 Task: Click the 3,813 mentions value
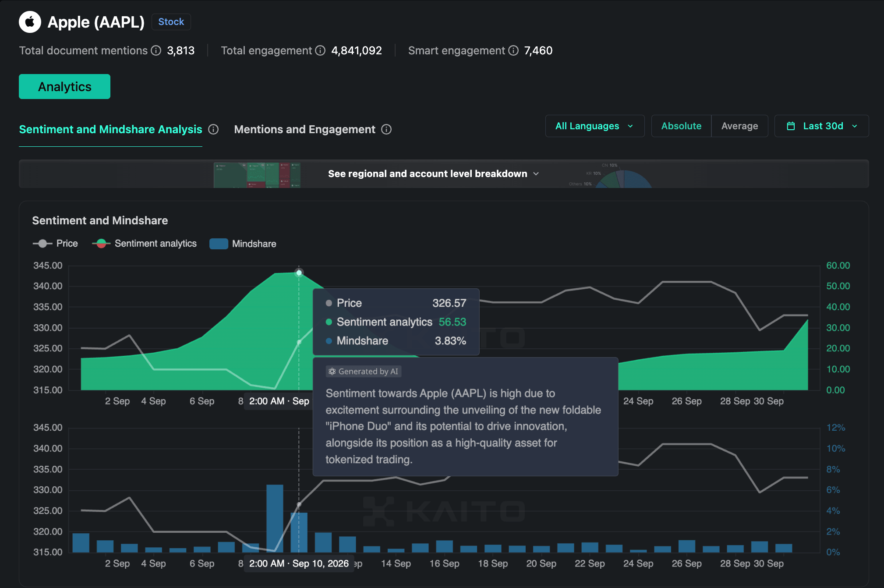click(180, 51)
